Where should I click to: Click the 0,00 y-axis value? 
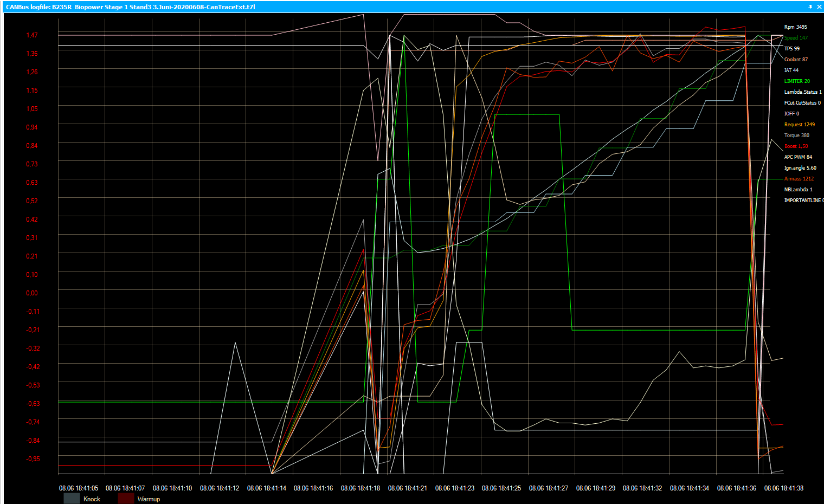tap(32, 293)
